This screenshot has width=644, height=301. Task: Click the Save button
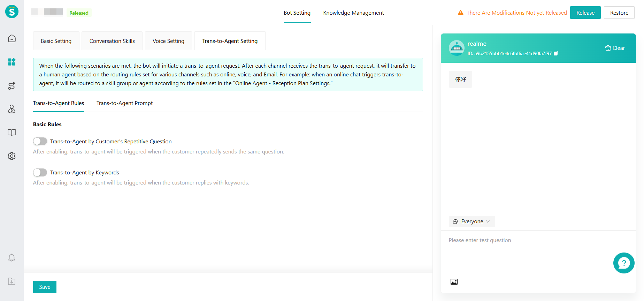point(45,287)
